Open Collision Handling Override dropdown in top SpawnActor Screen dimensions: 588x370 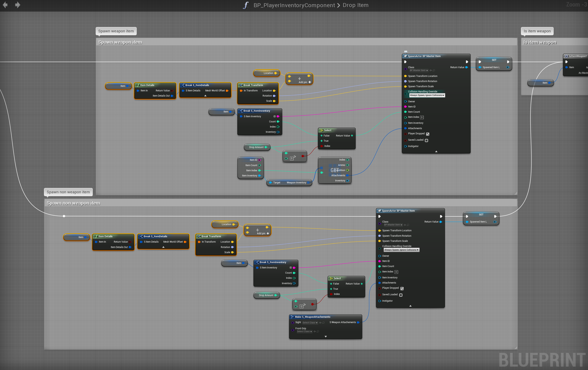(x=427, y=95)
